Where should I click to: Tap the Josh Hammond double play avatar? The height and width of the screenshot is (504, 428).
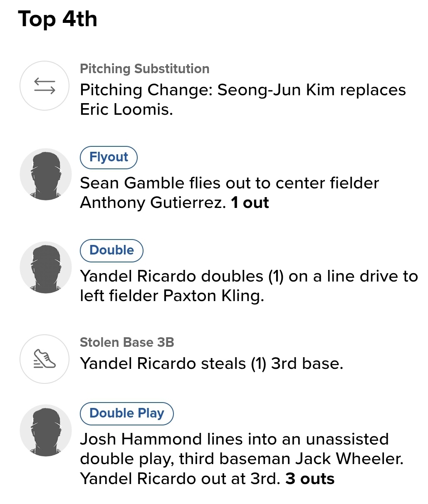tap(45, 430)
